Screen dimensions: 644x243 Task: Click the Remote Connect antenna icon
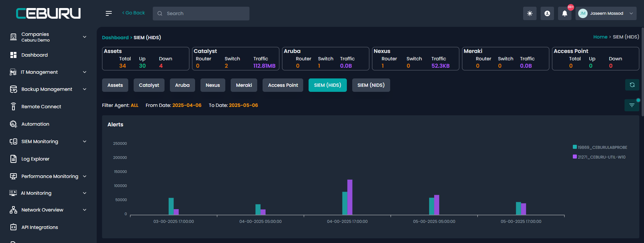[13, 107]
